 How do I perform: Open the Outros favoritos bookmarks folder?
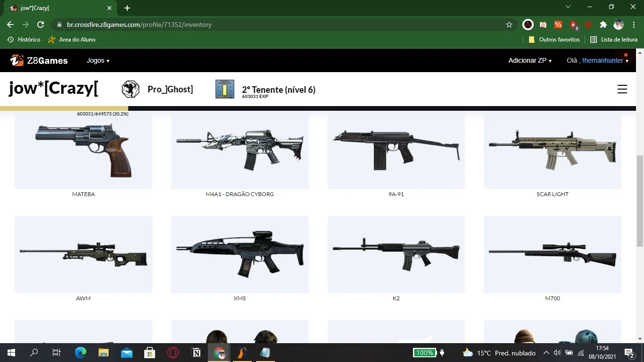pyautogui.click(x=554, y=40)
